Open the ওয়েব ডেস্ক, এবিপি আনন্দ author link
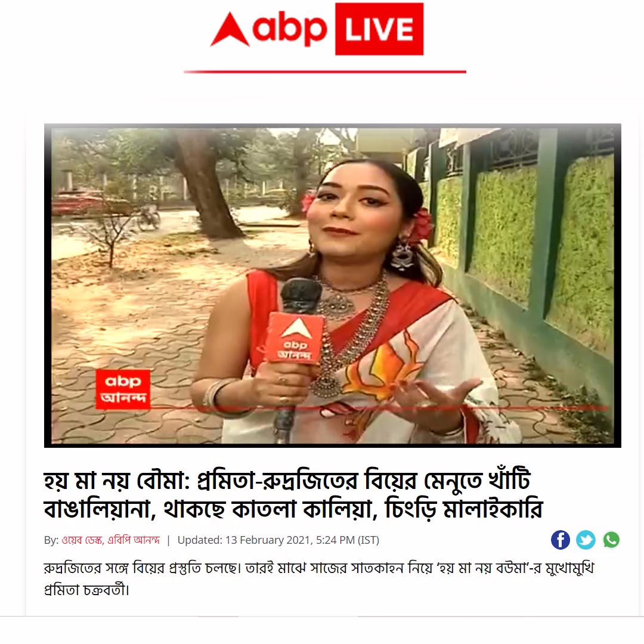 [x=110, y=540]
